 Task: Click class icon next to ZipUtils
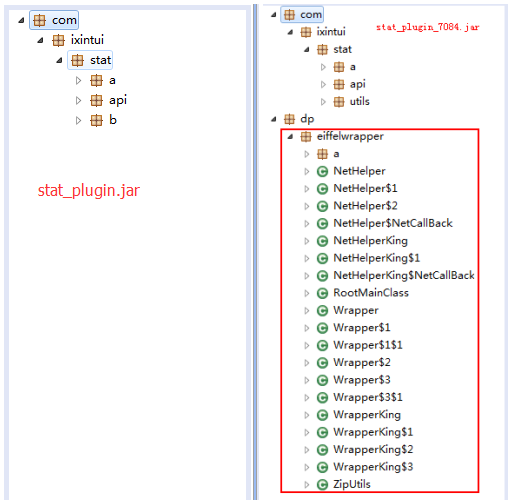tap(322, 484)
